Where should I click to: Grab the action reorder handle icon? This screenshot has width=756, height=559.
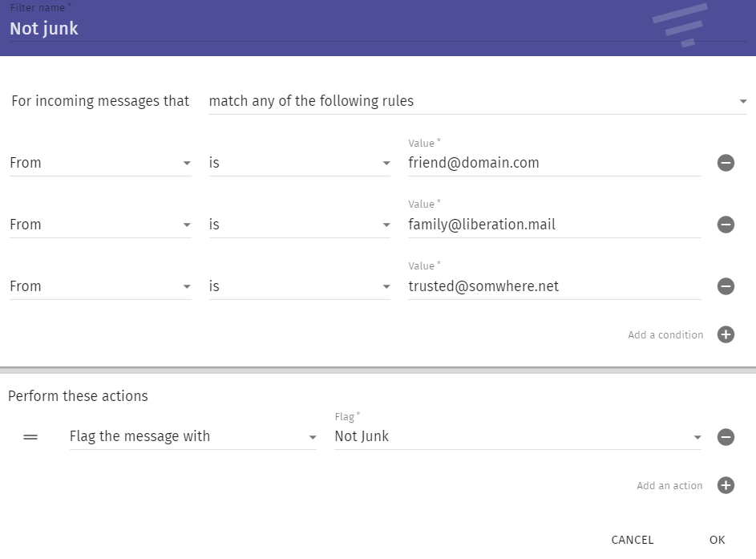[30, 437]
